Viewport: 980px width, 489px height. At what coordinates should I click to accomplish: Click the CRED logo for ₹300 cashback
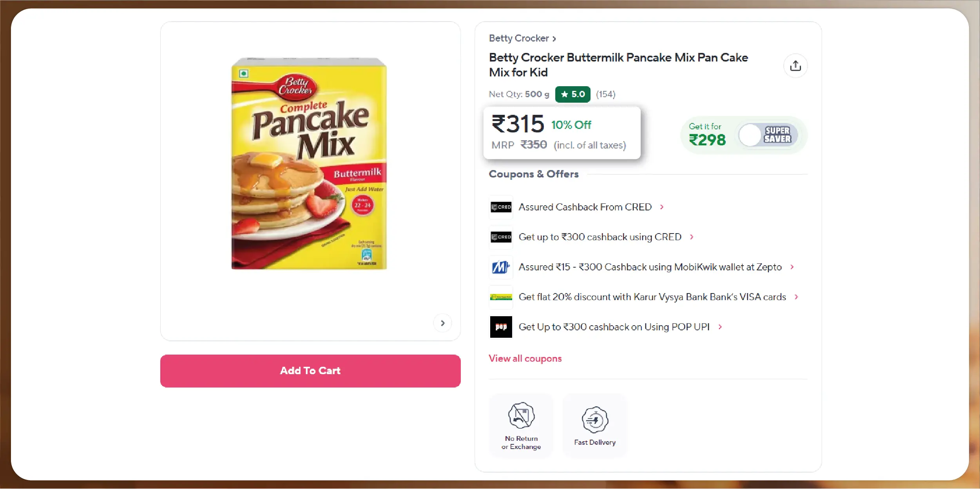[501, 237]
